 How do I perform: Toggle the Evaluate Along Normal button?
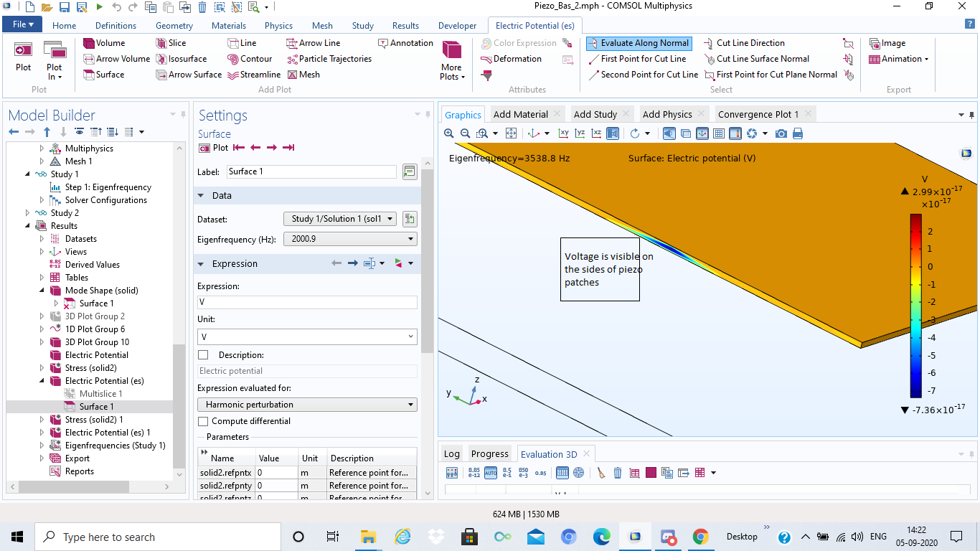(x=639, y=43)
